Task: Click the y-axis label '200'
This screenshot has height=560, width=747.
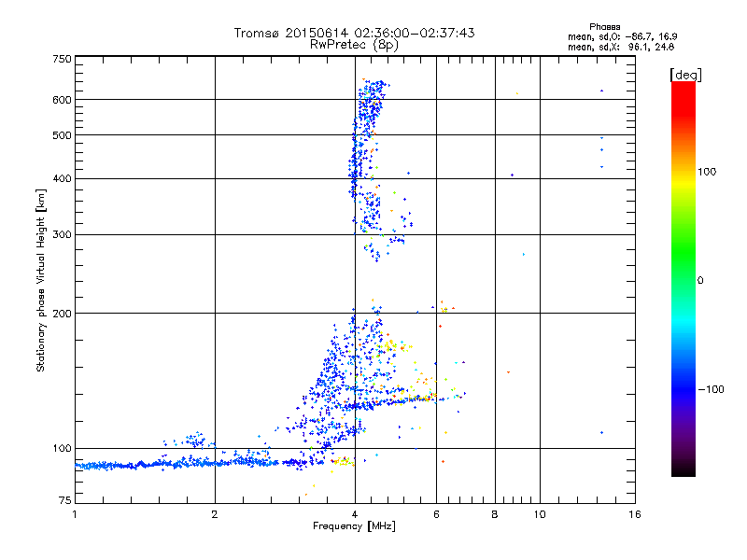Action: 62,314
